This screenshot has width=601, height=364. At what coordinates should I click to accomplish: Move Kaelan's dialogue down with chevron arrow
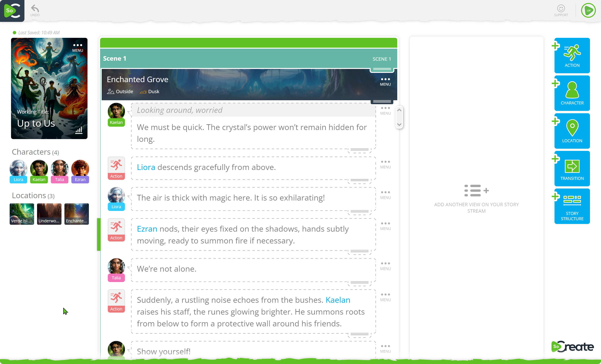[x=399, y=124]
